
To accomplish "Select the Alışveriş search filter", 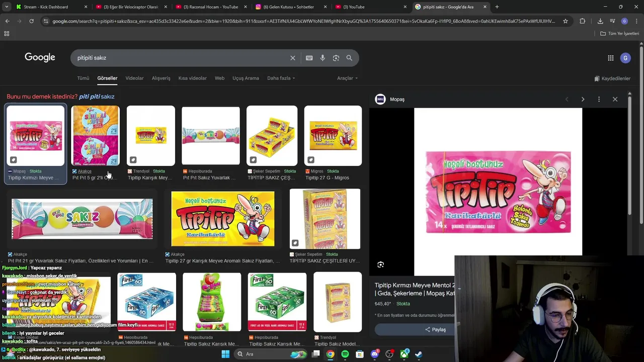I will pyautogui.click(x=161, y=78).
